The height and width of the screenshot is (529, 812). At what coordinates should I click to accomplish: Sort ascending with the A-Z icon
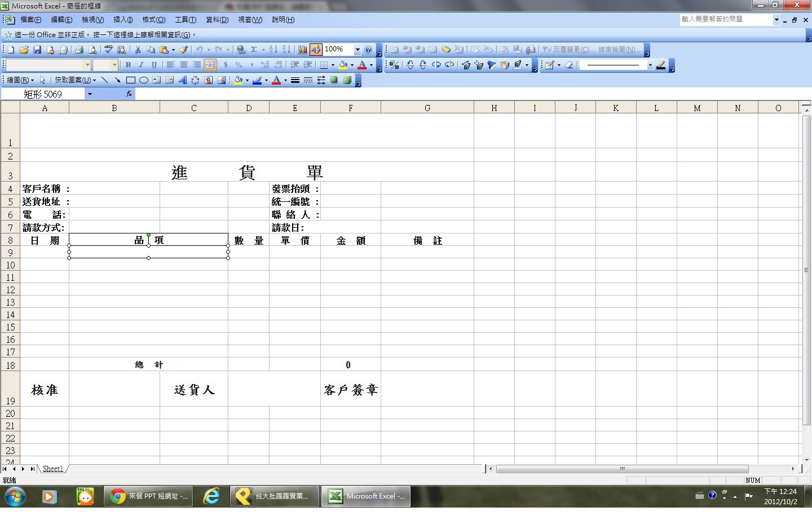(x=273, y=50)
